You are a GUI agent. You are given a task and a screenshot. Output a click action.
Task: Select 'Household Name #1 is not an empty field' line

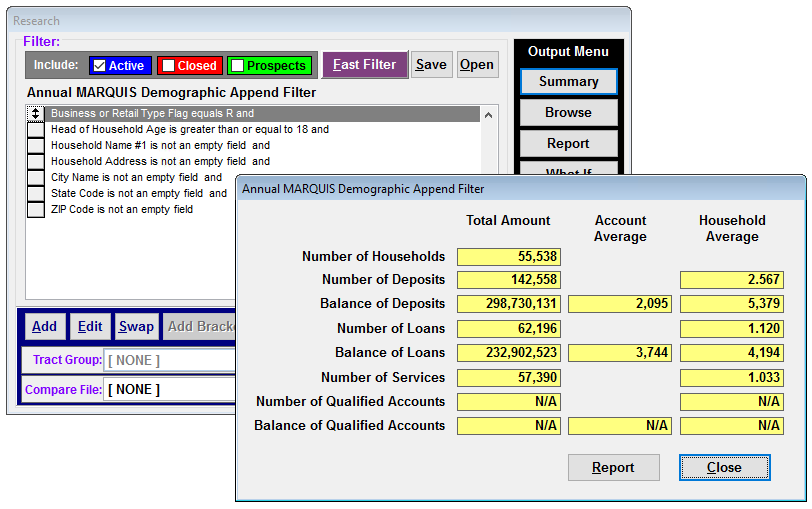[160, 146]
